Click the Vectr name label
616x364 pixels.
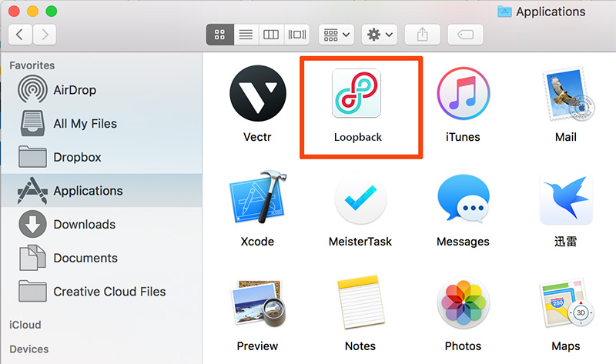[x=257, y=137]
